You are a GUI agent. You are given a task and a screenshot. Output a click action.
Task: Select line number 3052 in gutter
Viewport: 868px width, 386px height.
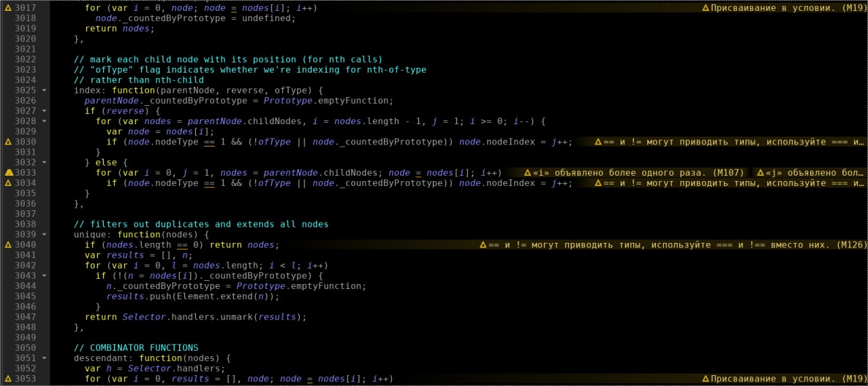coord(25,368)
